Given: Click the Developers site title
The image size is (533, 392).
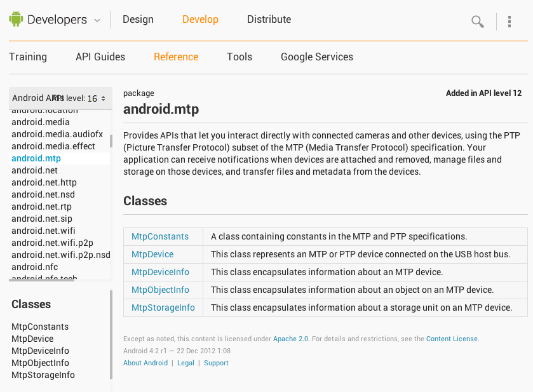Looking at the screenshot, I should [57, 20].
